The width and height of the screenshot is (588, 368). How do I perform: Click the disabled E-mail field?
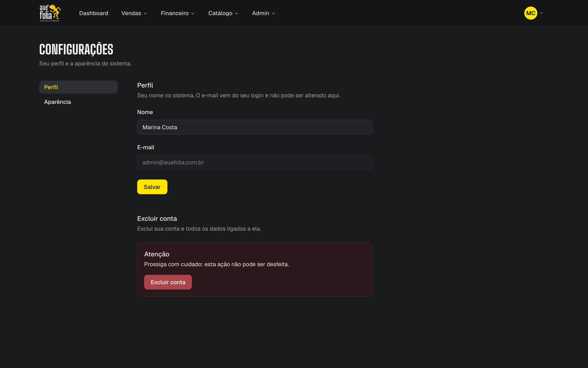point(255,162)
